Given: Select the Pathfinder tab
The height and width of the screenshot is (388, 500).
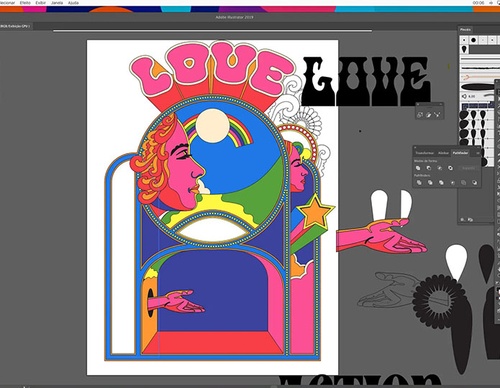Looking at the screenshot, I should click(460, 153).
